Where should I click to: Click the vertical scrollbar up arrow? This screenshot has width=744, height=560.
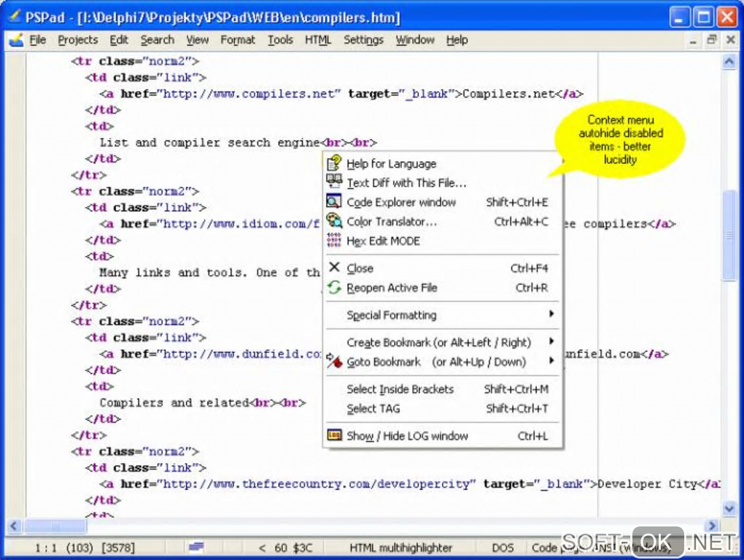(x=729, y=62)
